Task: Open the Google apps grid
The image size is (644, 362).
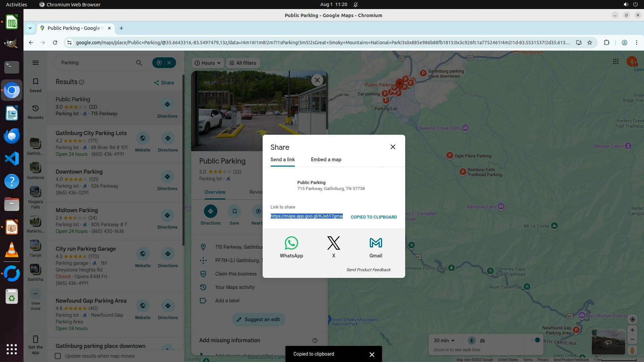Action: click(x=615, y=62)
